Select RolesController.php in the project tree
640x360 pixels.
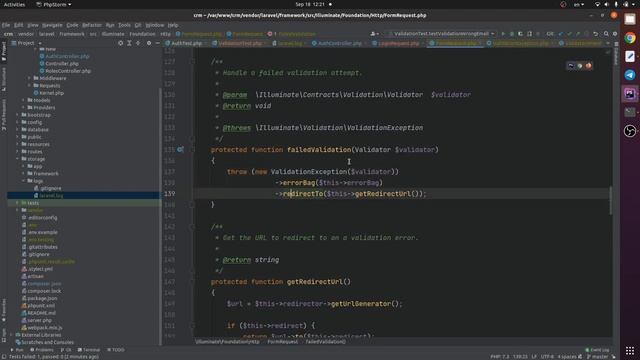[68, 71]
